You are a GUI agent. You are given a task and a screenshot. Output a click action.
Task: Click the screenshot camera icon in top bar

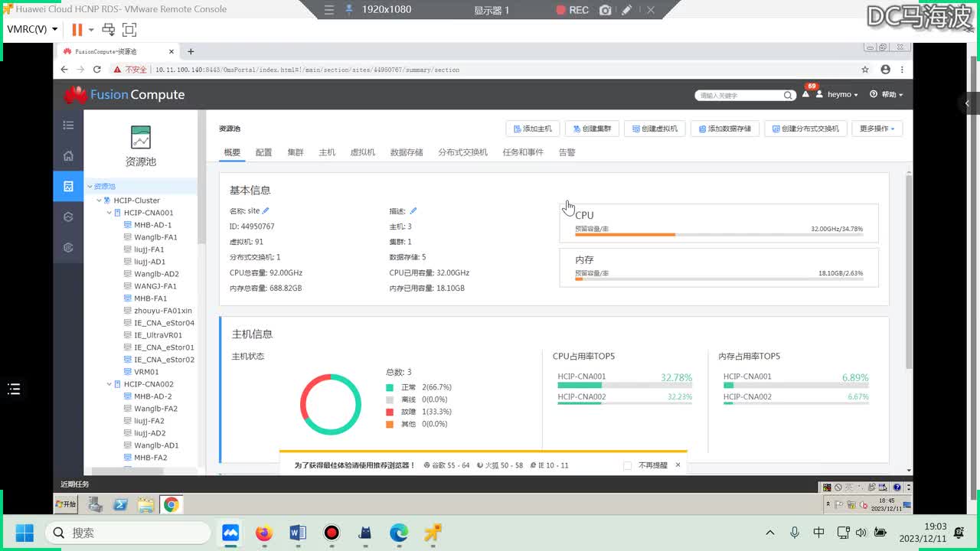click(606, 10)
